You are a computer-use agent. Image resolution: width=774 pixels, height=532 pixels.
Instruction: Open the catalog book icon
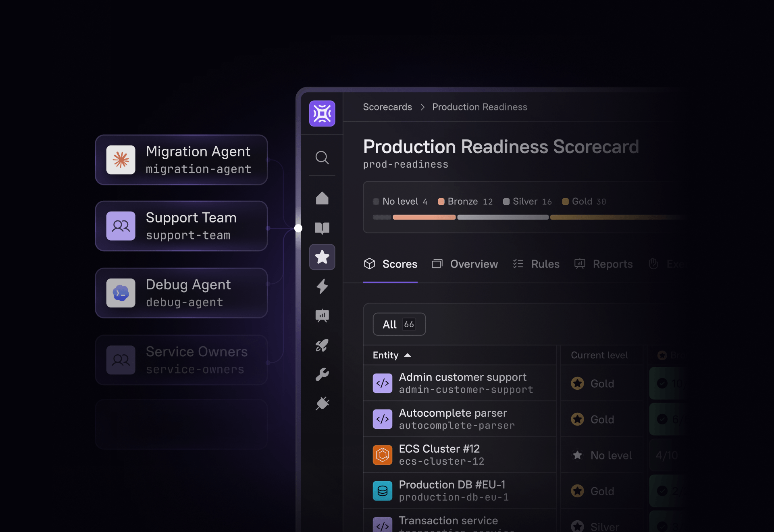point(322,228)
